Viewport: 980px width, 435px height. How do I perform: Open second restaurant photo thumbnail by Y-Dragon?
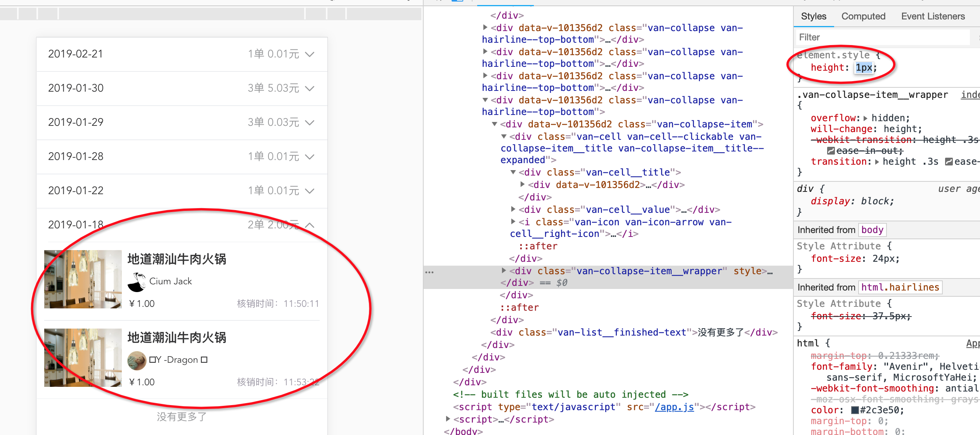[83, 358]
